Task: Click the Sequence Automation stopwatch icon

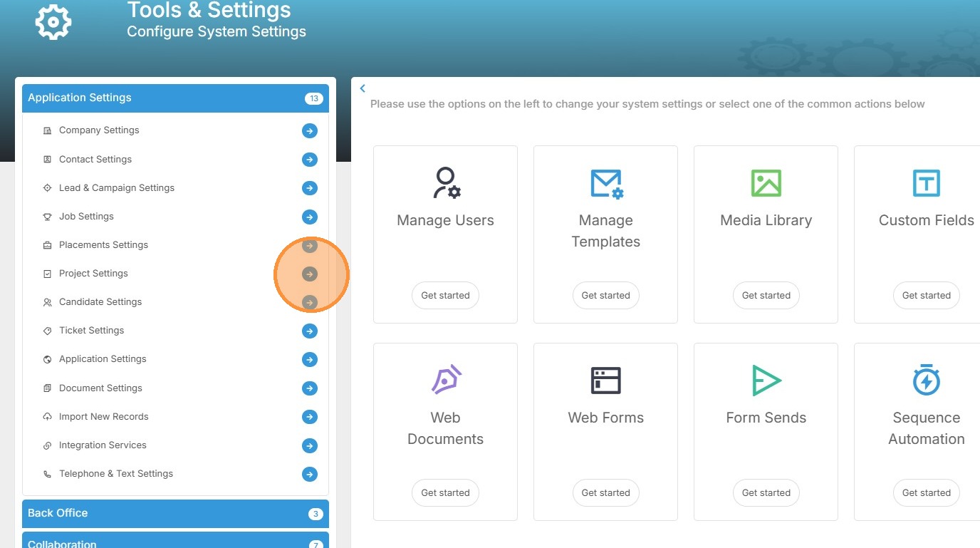Action: pyautogui.click(x=927, y=380)
